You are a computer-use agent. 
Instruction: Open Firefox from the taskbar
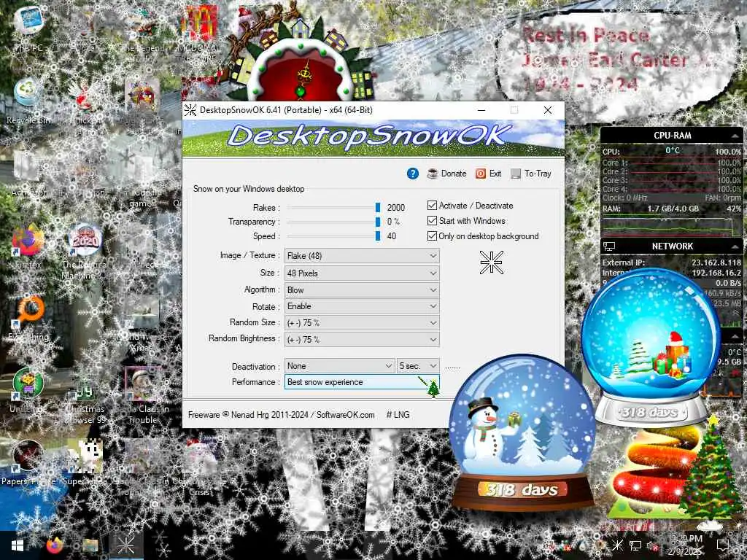54,545
